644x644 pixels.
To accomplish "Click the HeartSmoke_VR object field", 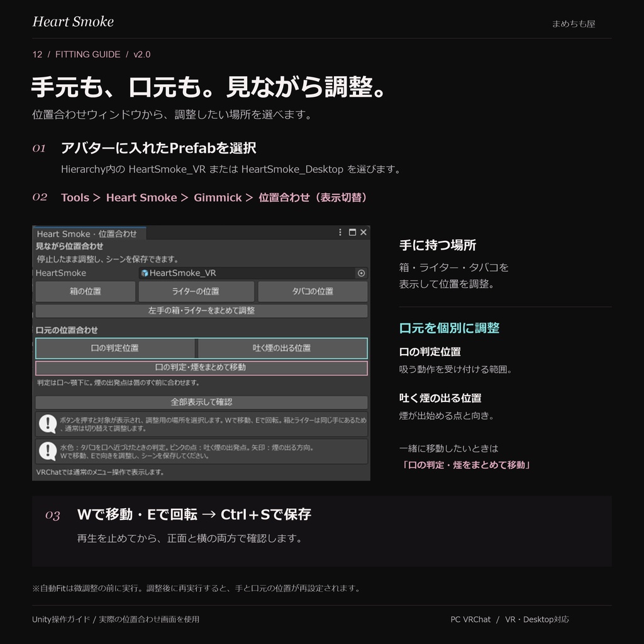I will click(253, 273).
